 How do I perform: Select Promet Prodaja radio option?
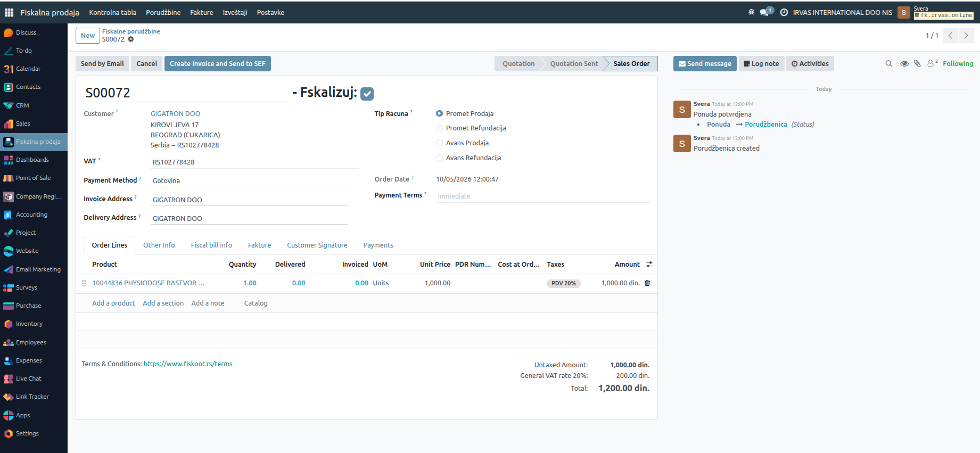coord(439,113)
